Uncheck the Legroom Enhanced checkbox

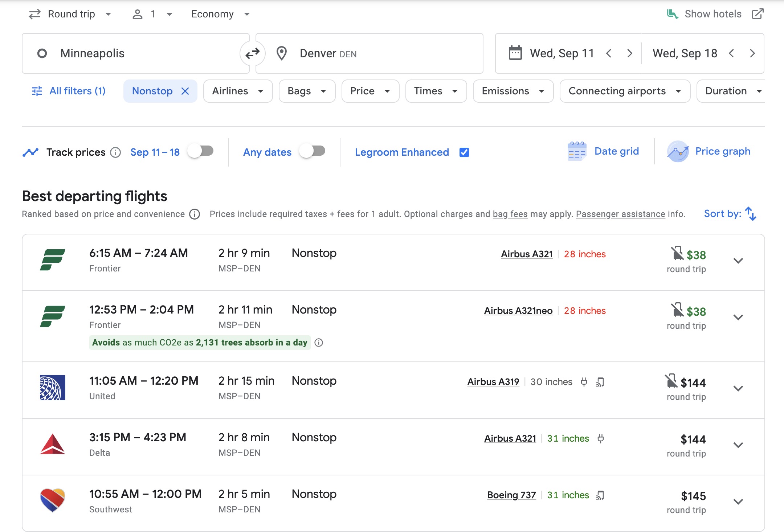(x=464, y=152)
